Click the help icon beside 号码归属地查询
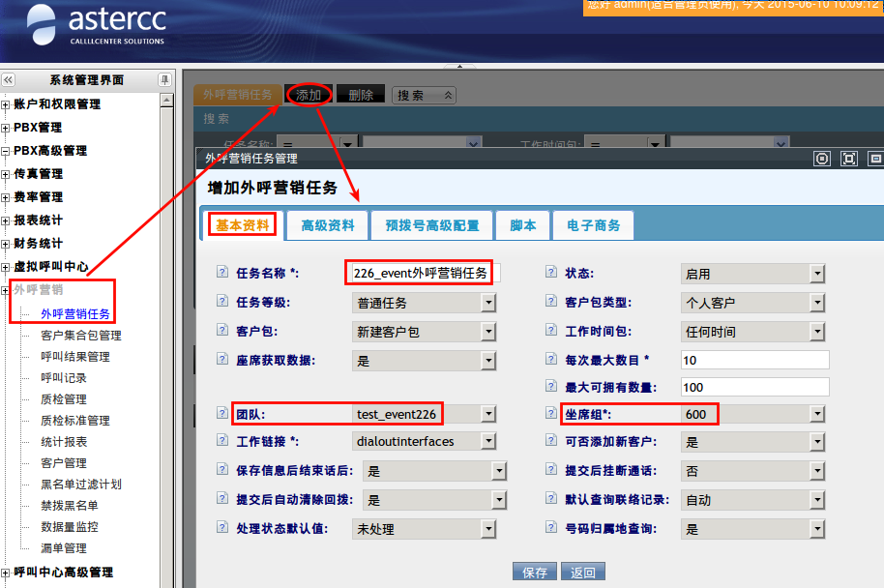Screen dimensions: 884x588 pyautogui.click(x=551, y=529)
